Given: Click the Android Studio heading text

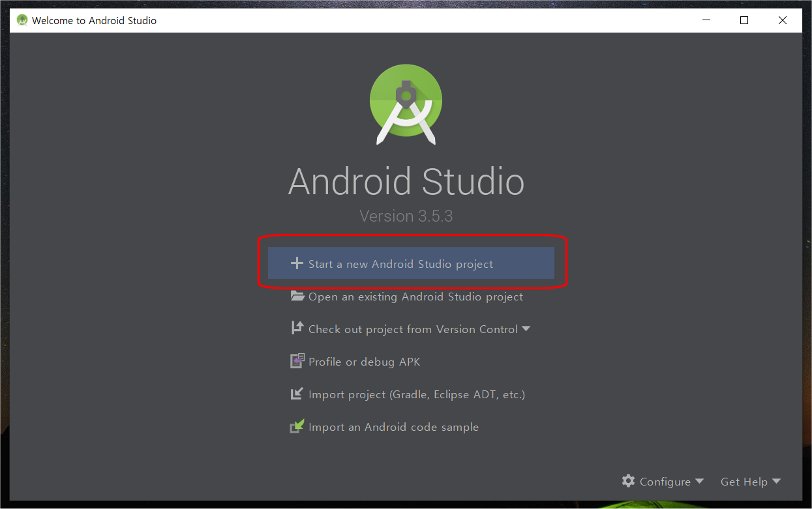Looking at the screenshot, I should coord(406,182).
